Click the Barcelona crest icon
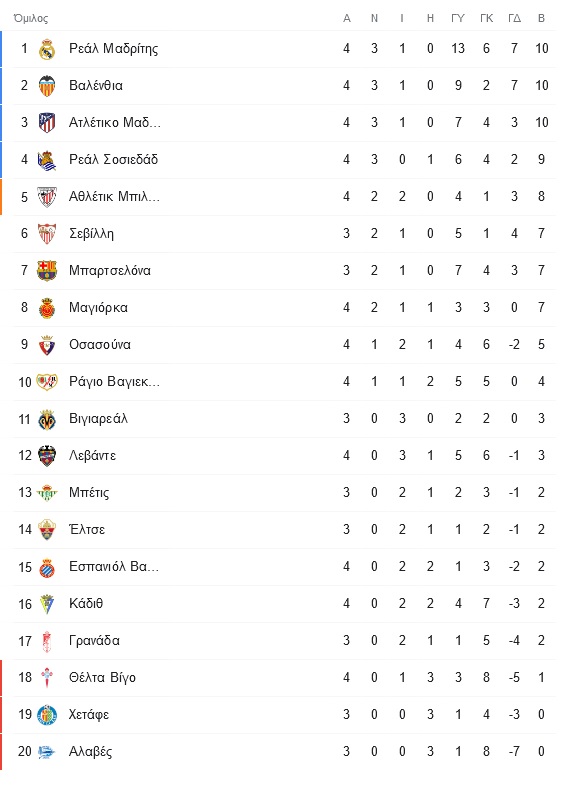Viewport: 569px width, 789px height. tap(47, 271)
